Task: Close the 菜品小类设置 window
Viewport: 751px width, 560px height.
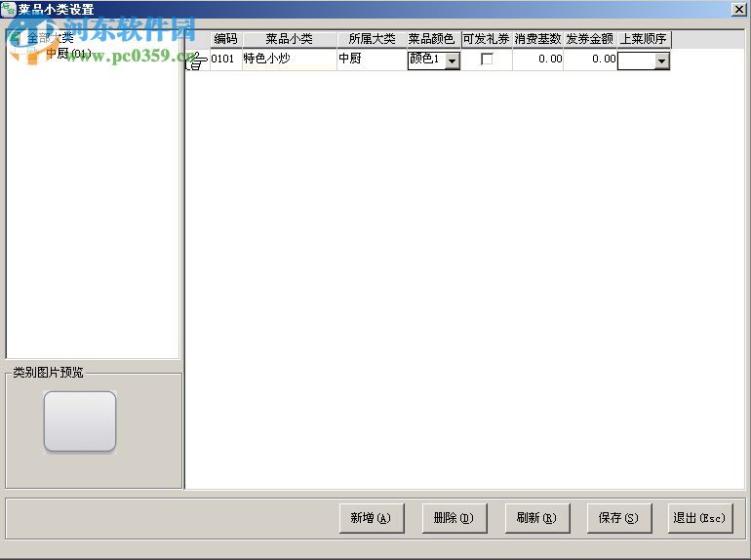Action: [x=739, y=9]
